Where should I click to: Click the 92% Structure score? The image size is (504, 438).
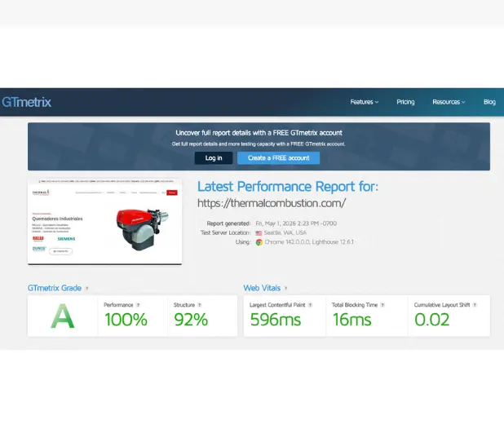tap(191, 320)
